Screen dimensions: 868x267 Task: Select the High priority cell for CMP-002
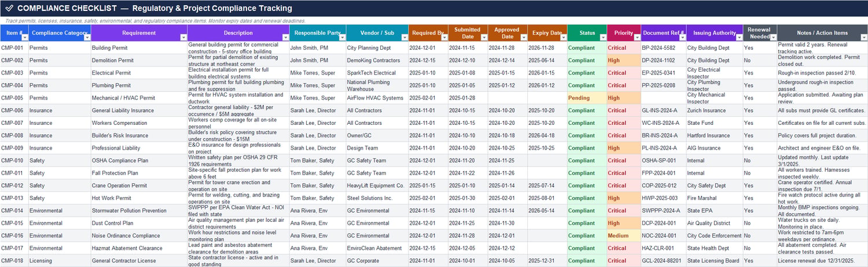click(624, 61)
